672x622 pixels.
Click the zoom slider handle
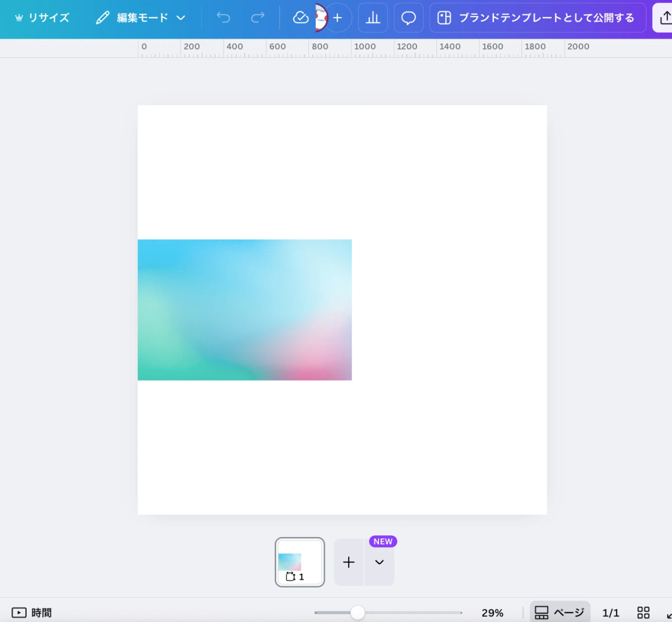[358, 613]
